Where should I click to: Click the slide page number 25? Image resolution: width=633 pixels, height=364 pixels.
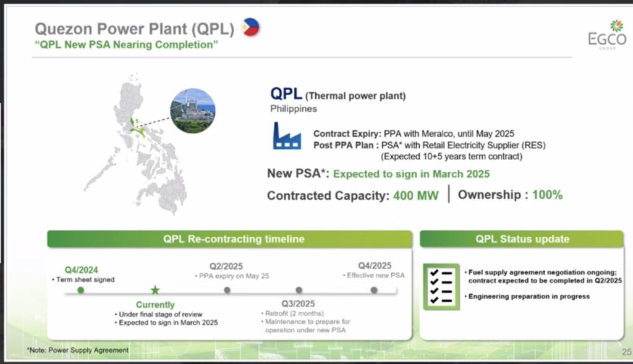[x=627, y=352]
